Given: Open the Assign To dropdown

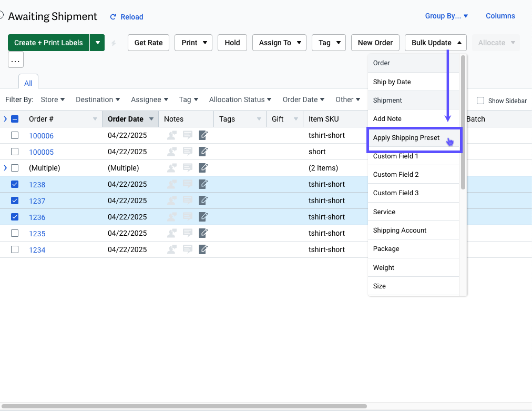Looking at the screenshot, I should [279, 43].
